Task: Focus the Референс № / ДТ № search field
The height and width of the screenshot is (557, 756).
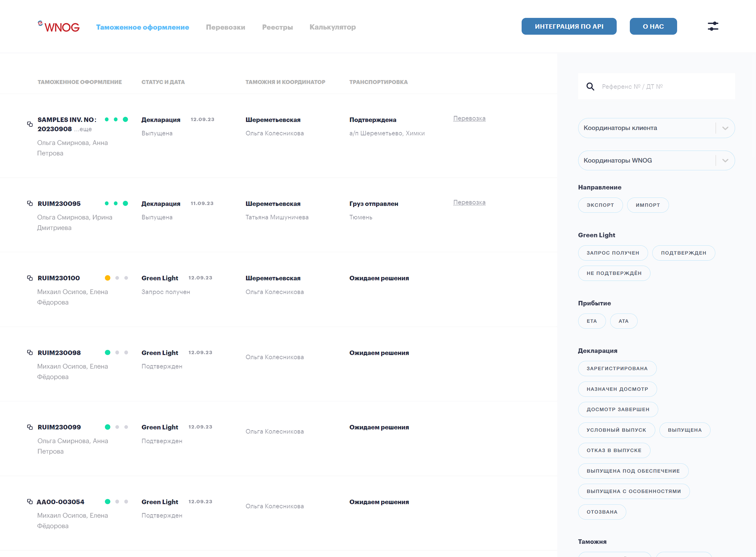Action: (661, 87)
